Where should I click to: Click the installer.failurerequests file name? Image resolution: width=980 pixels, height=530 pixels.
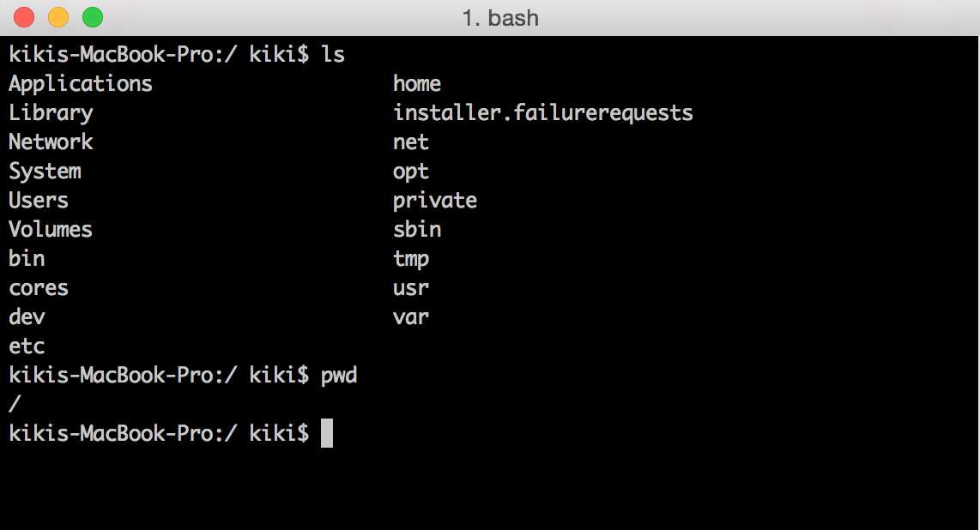(x=542, y=113)
